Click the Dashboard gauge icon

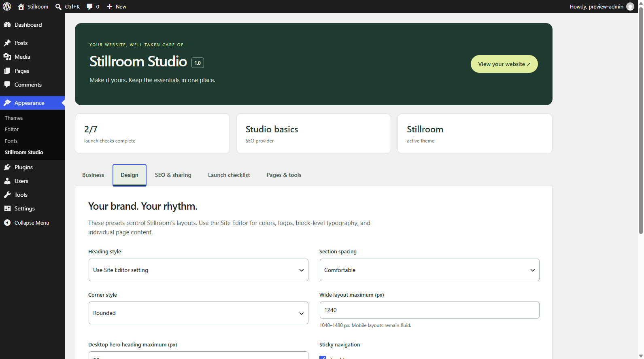(x=7, y=25)
